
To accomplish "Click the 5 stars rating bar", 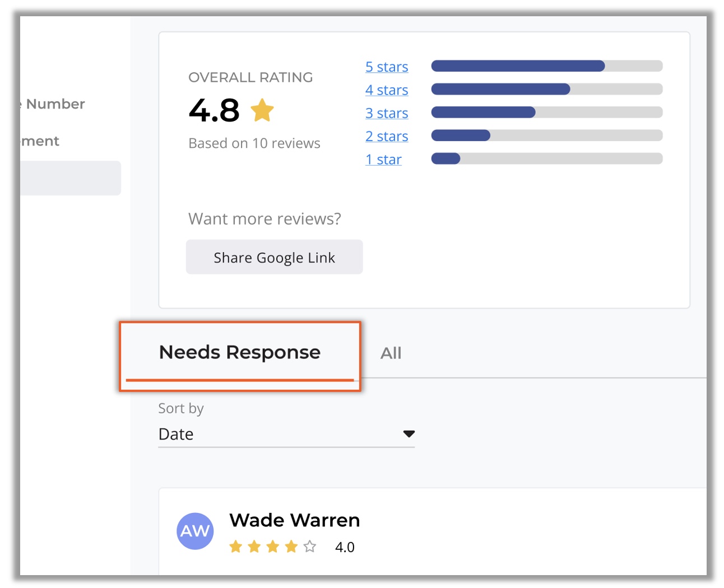I will pos(546,66).
